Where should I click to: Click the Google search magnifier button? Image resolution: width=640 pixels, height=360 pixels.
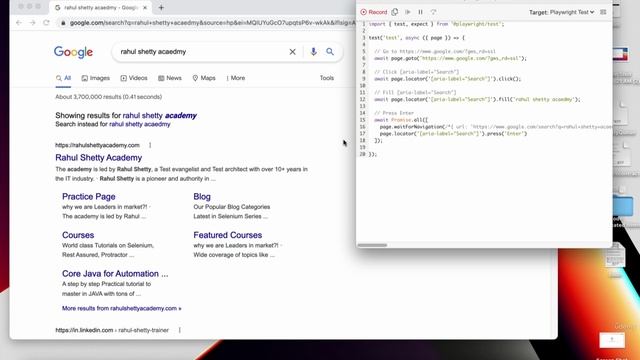[x=330, y=52]
